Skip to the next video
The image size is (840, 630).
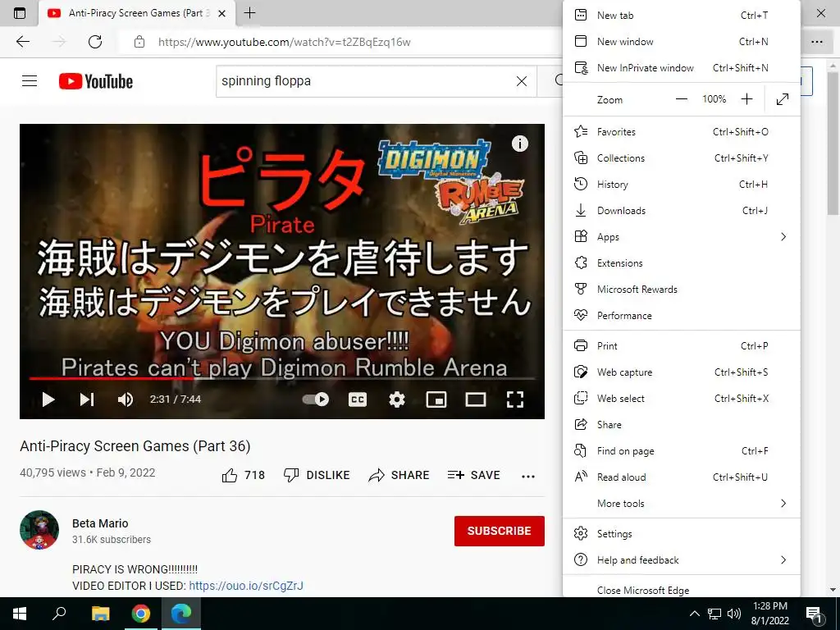pyautogui.click(x=87, y=399)
